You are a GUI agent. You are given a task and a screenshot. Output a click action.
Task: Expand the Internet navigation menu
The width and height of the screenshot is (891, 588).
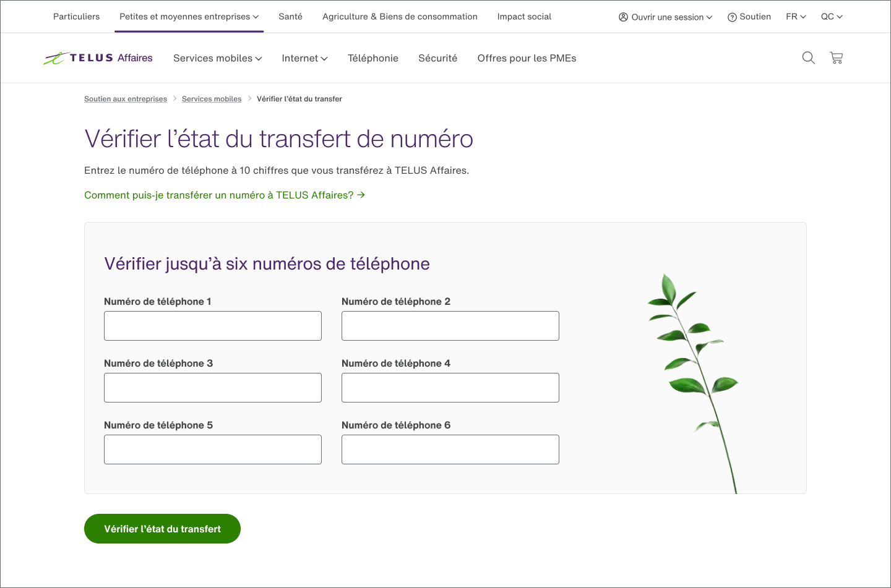pos(304,58)
